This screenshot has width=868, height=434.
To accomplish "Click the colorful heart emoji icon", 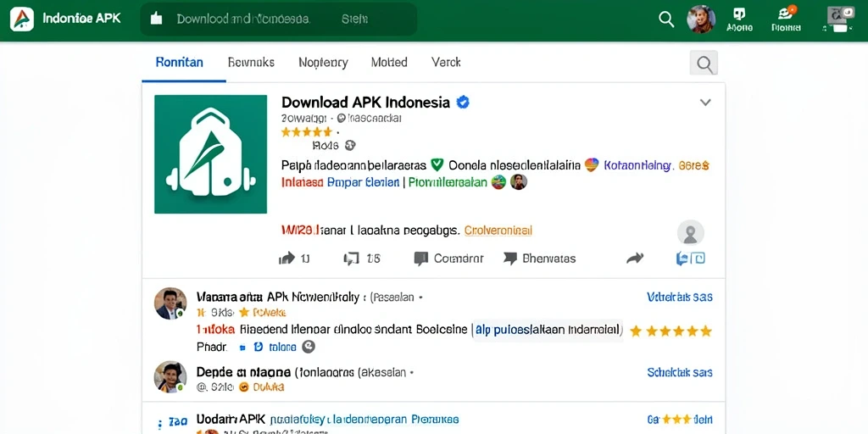I will click(592, 164).
